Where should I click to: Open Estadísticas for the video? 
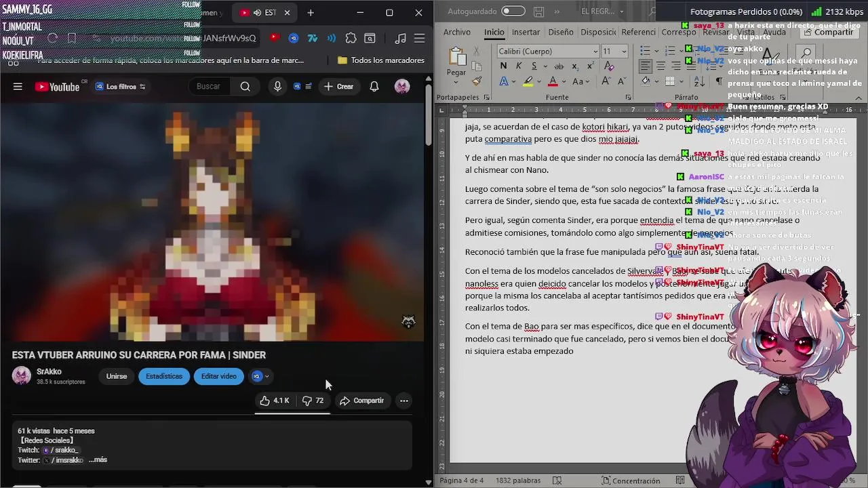point(164,376)
